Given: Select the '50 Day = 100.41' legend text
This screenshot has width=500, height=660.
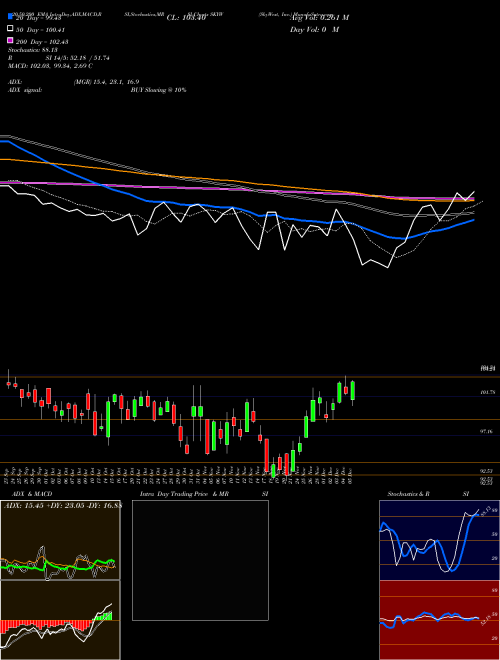Looking at the screenshot, I should coord(40,30).
